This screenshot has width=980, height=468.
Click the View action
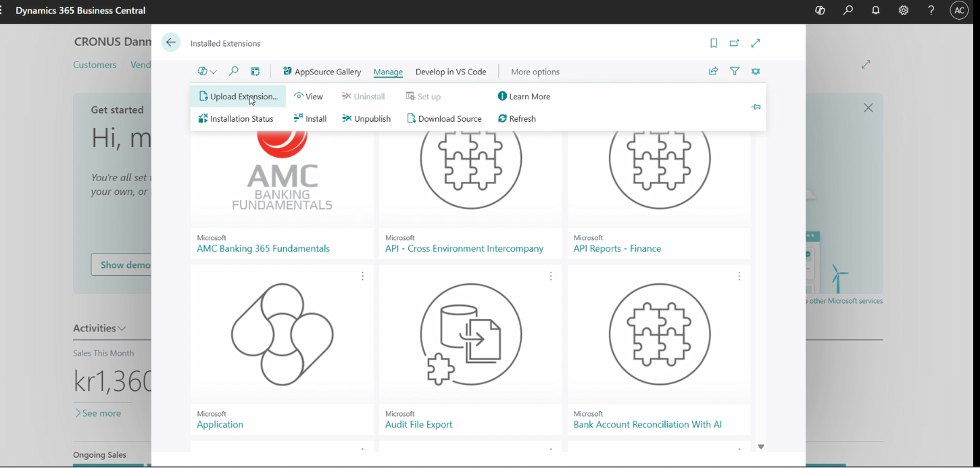pyautogui.click(x=309, y=97)
